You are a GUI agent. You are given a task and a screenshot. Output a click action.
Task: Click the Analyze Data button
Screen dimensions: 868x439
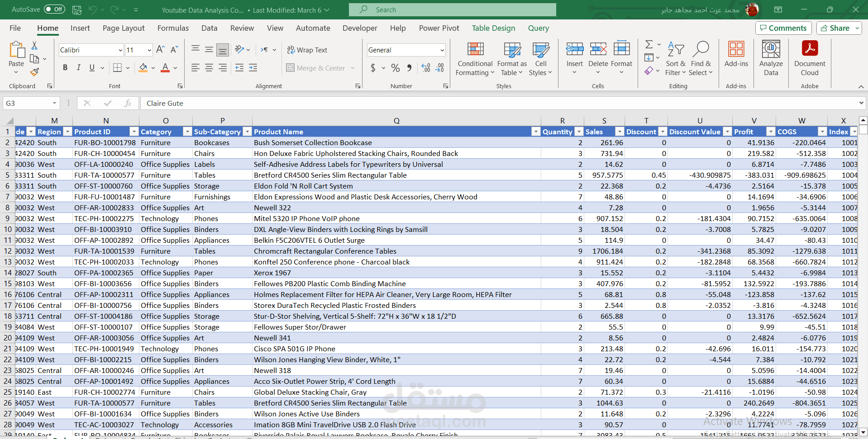click(771, 58)
